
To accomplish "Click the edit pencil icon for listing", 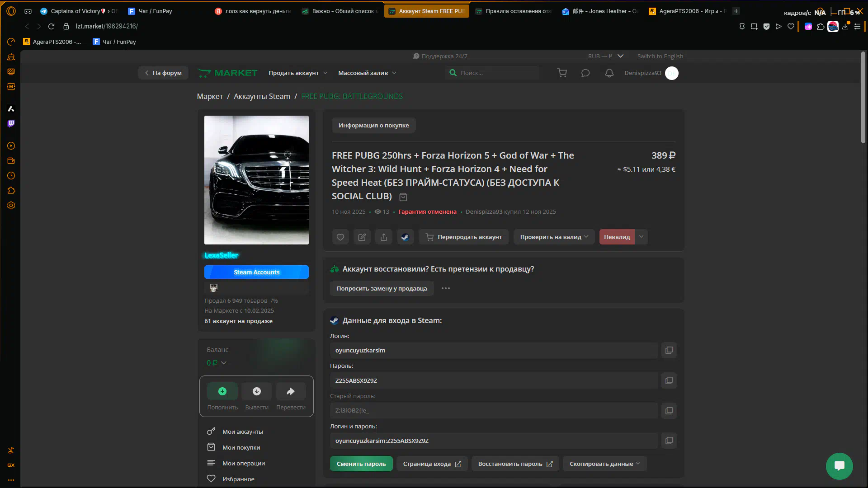I will (x=362, y=237).
